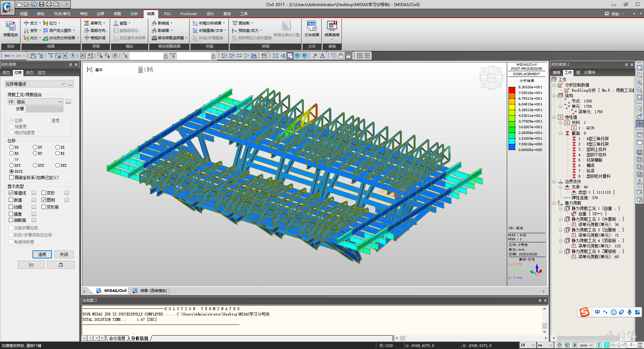Open the Pushover ribbon tab
Screen dimensions: 644x349
tap(189, 14)
